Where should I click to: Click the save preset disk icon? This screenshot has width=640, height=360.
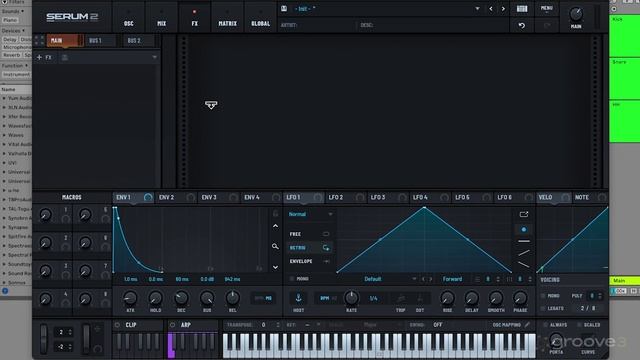(x=284, y=8)
